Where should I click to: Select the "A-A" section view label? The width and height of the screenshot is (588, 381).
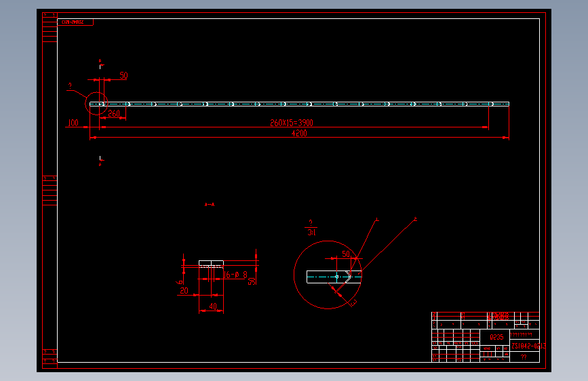[x=210, y=204]
